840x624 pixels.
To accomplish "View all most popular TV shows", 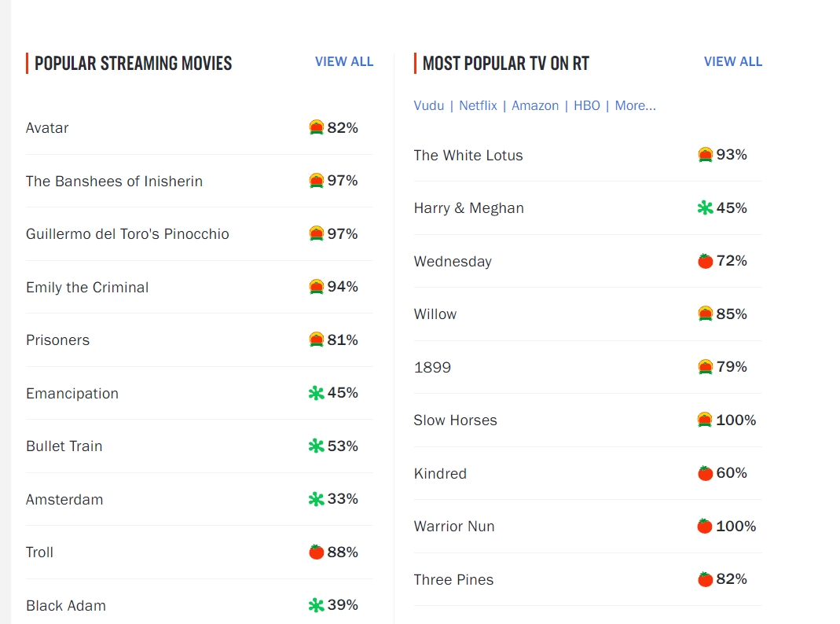I will pyautogui.click(x=733, y=61).
